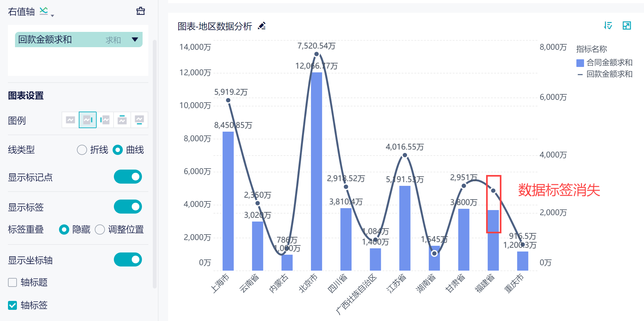Click the 湖南省 highlighted line marker point
644x321 pixels.
[434, 253]
